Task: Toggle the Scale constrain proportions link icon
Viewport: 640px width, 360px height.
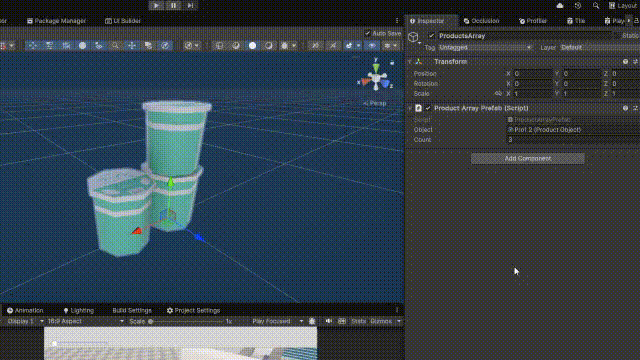Action: [498, 93]
